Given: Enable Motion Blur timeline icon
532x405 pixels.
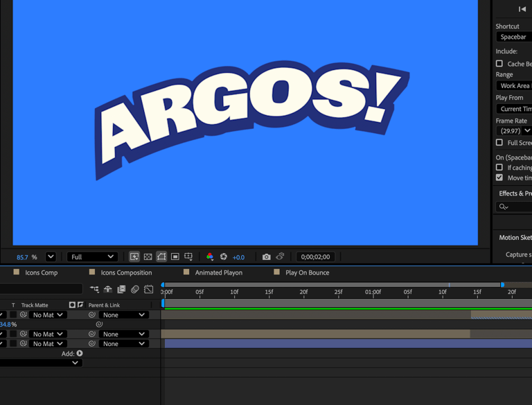Looking at the screenshot, I should (134, 289).
